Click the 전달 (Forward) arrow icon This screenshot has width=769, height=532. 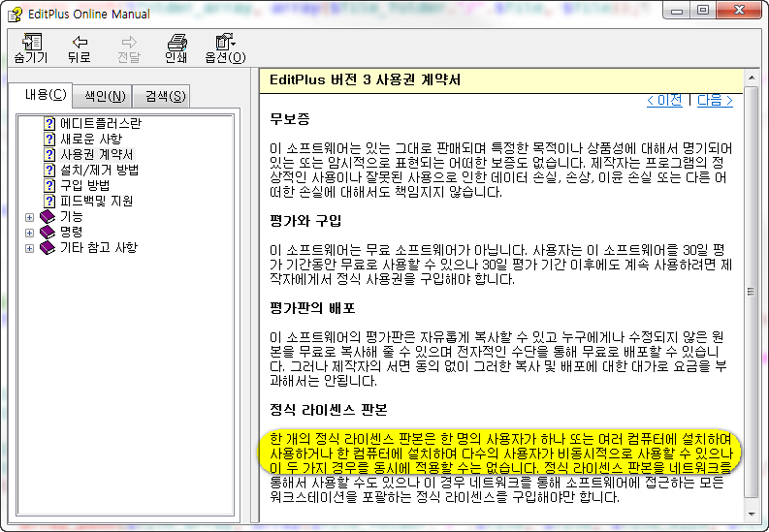click(x=129, y=42)
